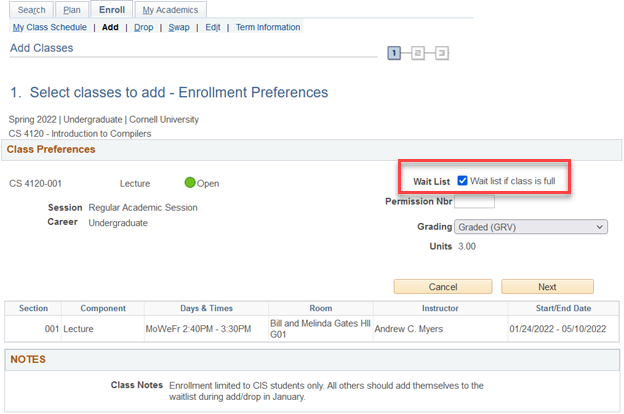Focus the Permission Nbr input field
Screen dimensions: 624x414
[x=474, y=202]
